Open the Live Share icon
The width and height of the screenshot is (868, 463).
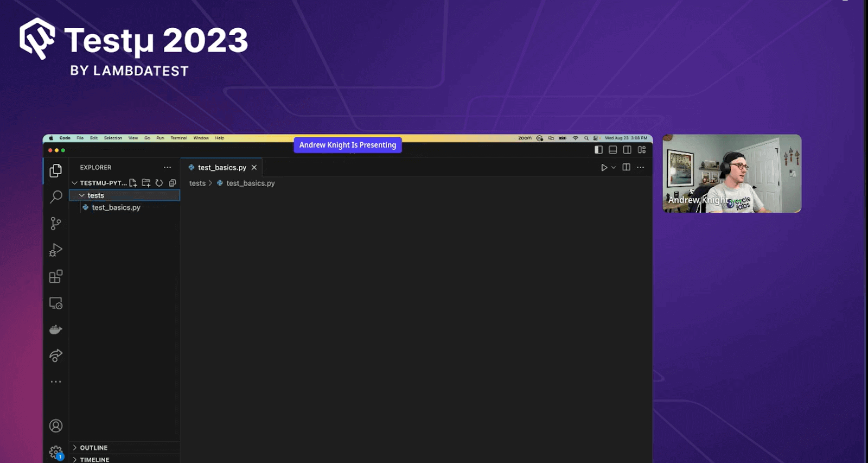(x=56, y=356)
